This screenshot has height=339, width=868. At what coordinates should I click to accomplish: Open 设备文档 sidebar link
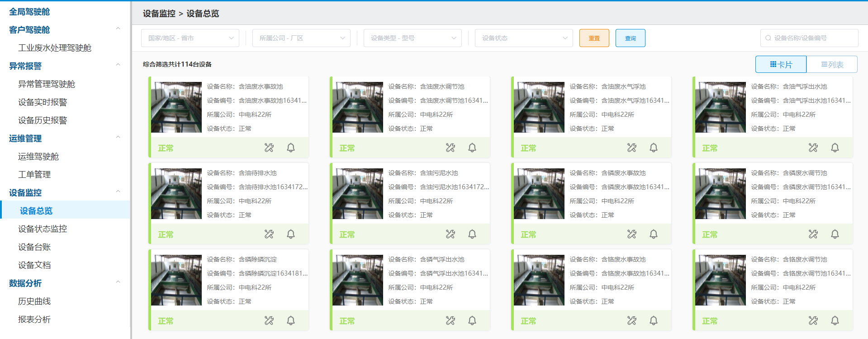click(34, 265)
